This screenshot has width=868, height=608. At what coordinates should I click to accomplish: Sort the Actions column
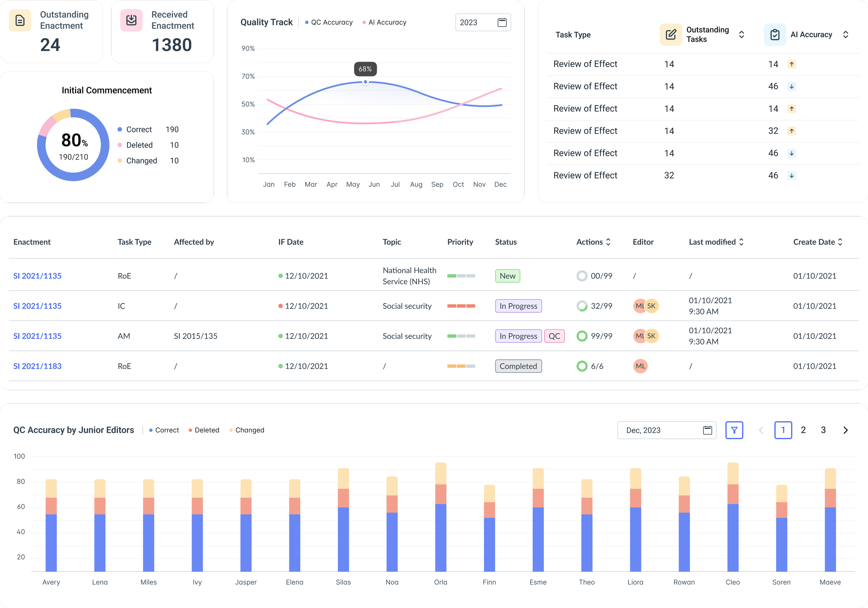(608, 242)
